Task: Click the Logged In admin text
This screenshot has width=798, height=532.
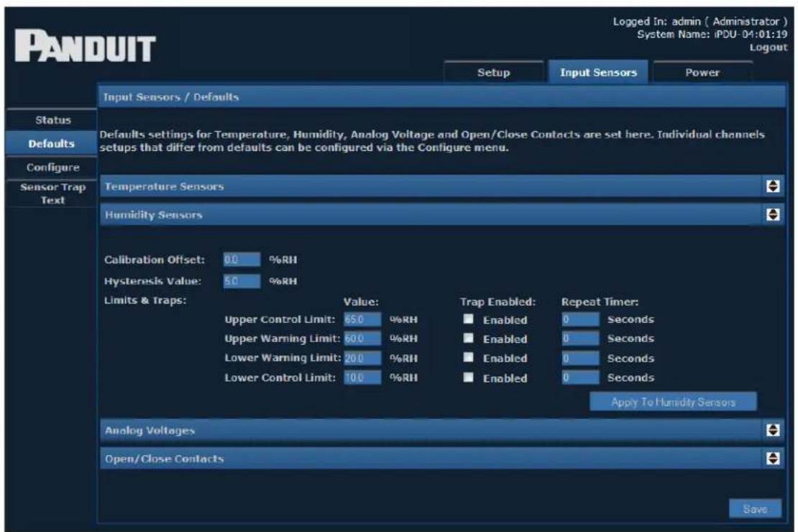Action: 700,22
